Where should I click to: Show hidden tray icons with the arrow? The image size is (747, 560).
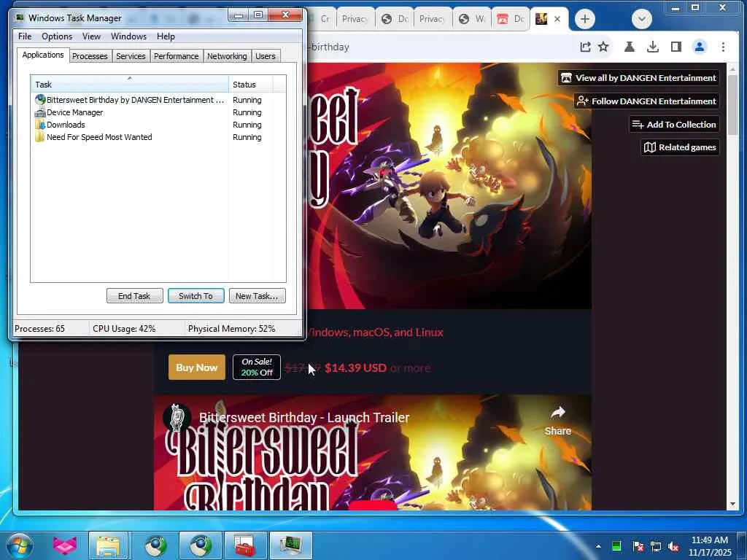[x=598, y=547]
